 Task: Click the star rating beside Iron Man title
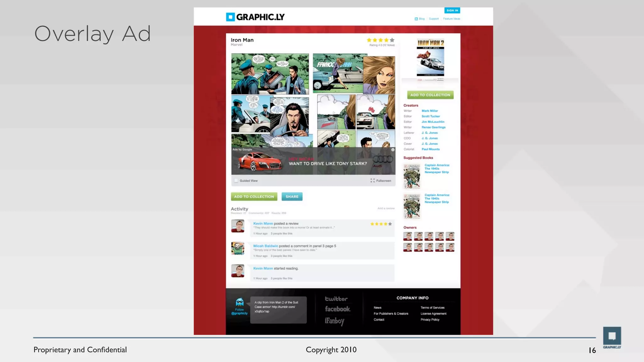click(x=380, y=40)
